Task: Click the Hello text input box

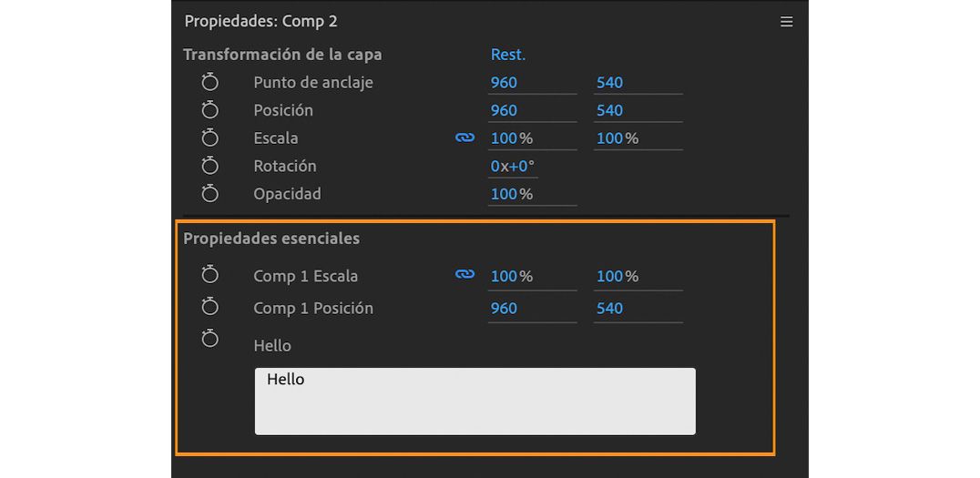Action: [475, 402]
